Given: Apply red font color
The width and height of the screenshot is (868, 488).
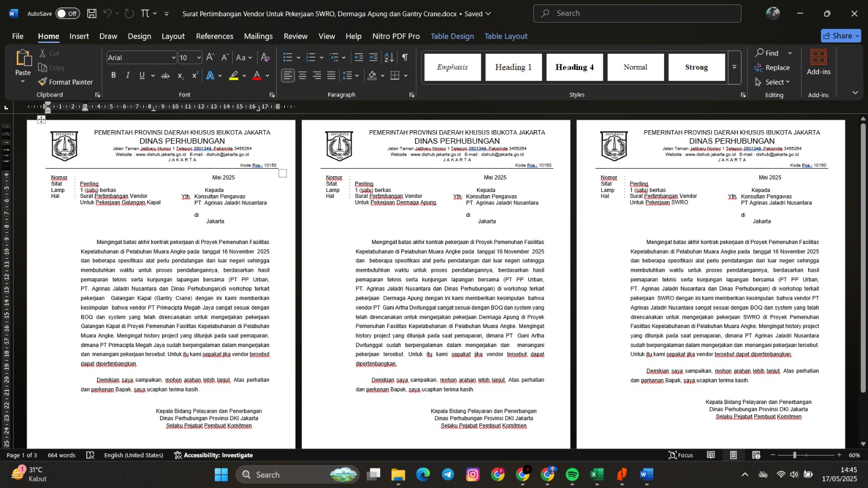Looking at the screenshot, I should coord(257,75).
